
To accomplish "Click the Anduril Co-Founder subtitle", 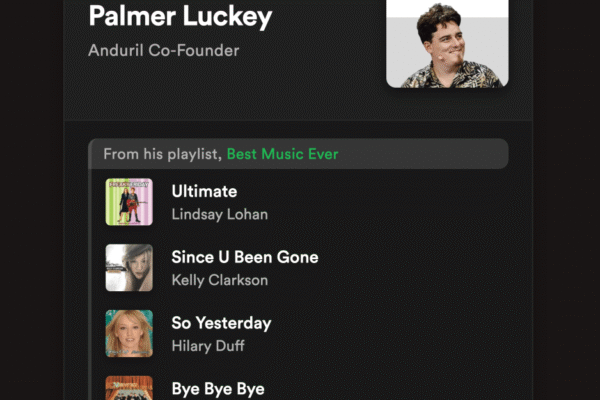I will pyautogui.click(x=164, y=51).
